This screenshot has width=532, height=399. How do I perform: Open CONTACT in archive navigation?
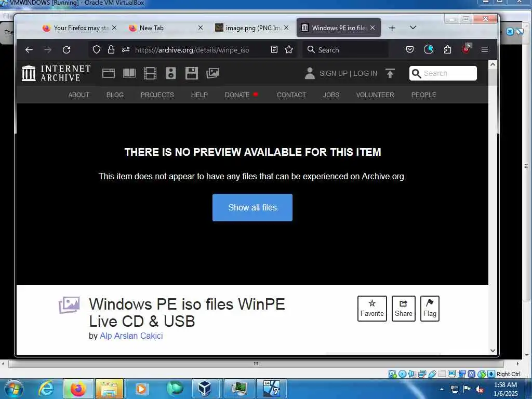tap(291, 95)
